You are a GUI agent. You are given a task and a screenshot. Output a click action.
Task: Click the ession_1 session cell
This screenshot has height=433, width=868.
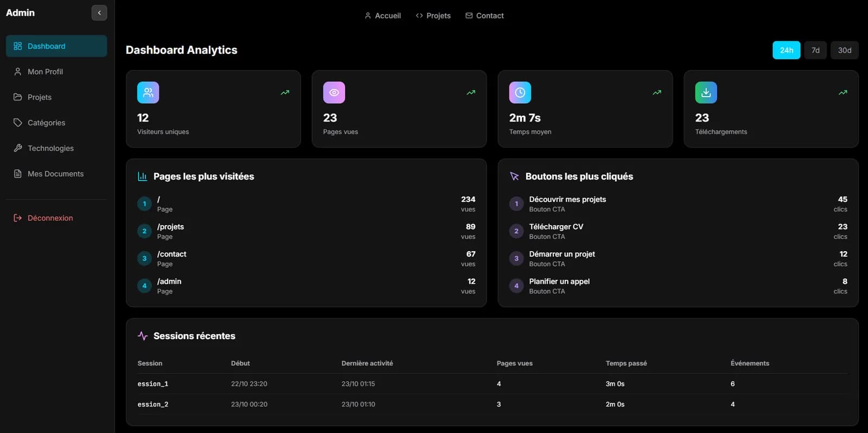pos(153,384)
